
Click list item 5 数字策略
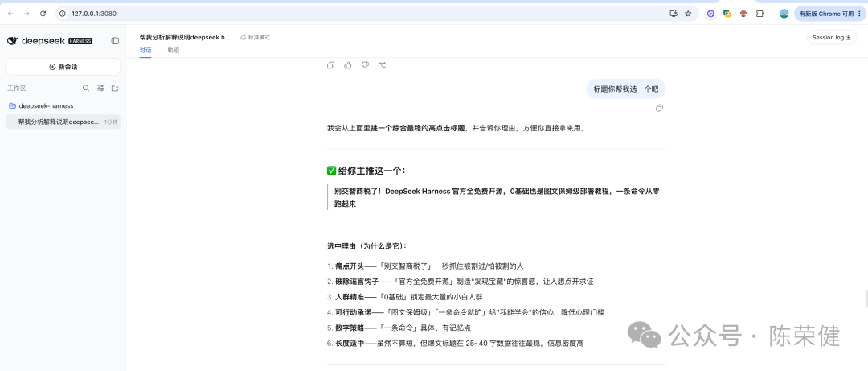point(399,328)
